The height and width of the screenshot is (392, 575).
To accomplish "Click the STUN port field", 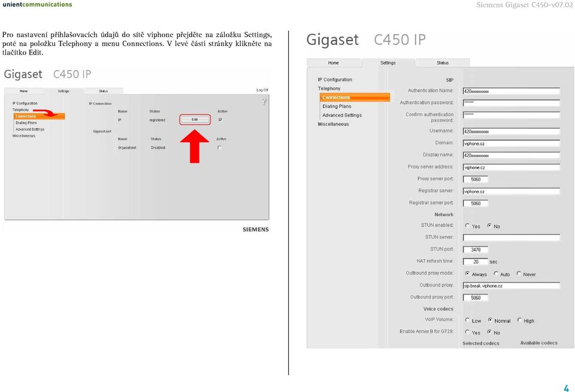I will [475, 250].
